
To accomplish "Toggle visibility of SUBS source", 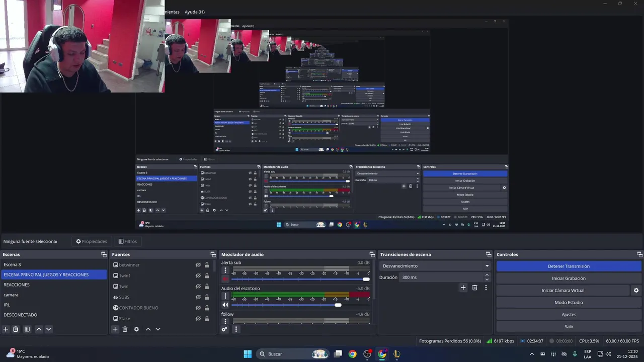I will coord(198,297).
